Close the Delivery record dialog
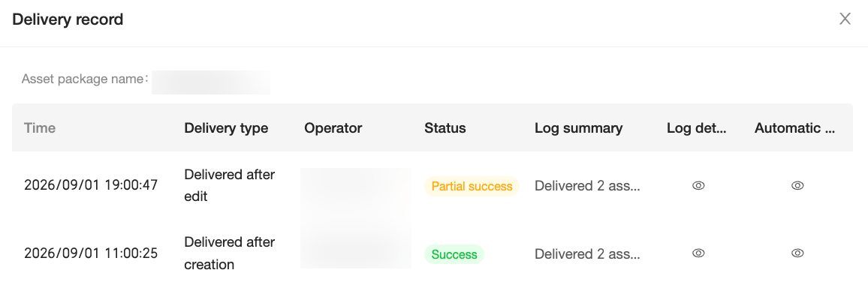Image resolution: width=868 pixels, height=303 pixels. (x=845, y=19)
